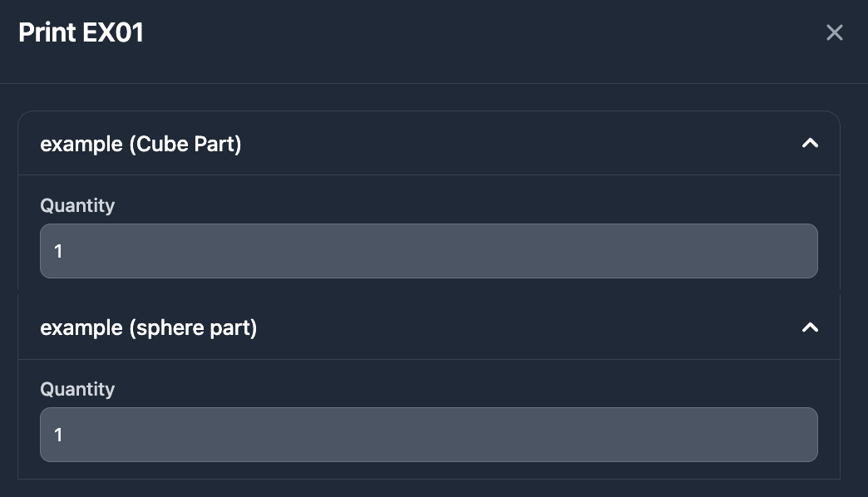Toggle the sphere part accordion panel header
The width and height of the screenshot is (868, 497).
tap(428, 327)
